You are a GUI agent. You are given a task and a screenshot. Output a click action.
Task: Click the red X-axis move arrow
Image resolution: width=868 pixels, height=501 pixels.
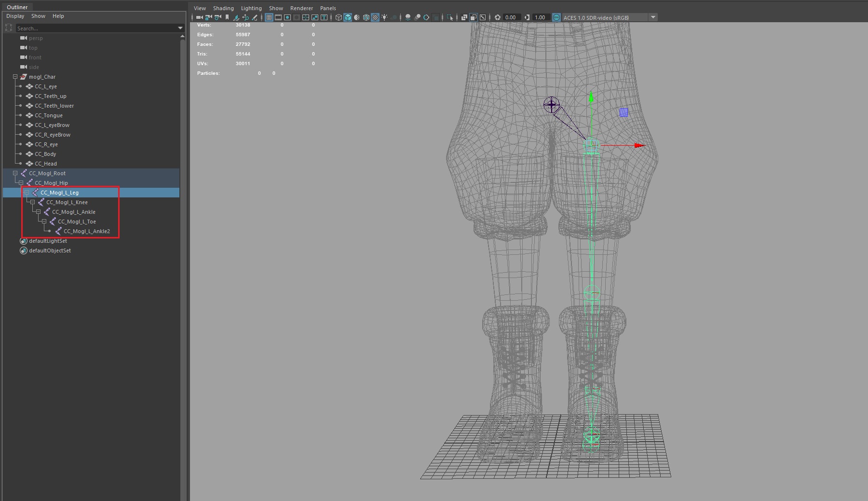(x=639, y=145)
